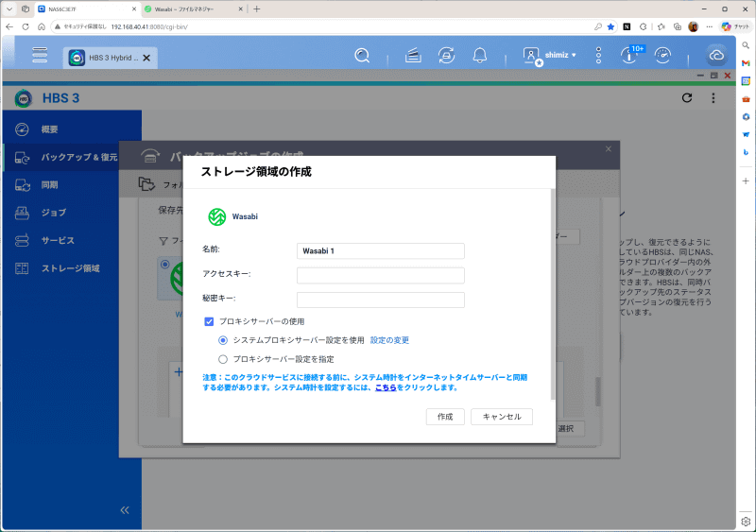Click the 秘密キー input field
The width and height of the screenshot is (756, 532).
pyautogui.click(x=381, y=300)
